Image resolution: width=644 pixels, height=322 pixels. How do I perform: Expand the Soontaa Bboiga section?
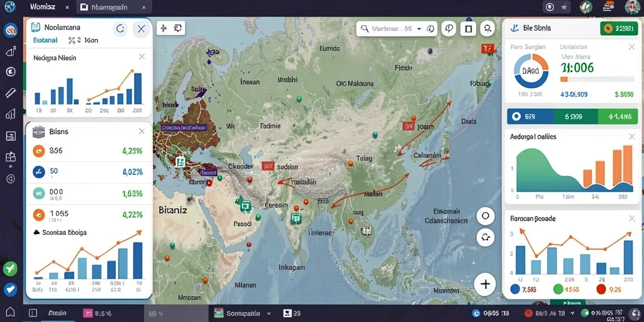(36, 233)
